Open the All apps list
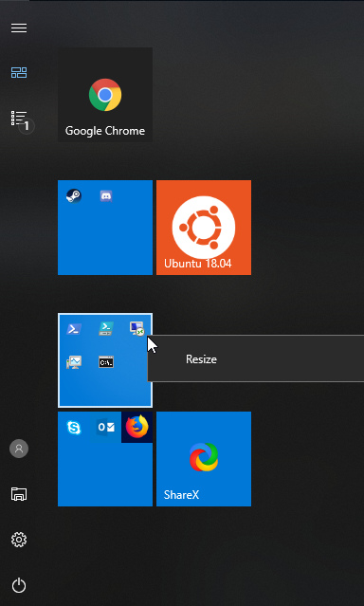The image size is (364, 606). (19, 119)
